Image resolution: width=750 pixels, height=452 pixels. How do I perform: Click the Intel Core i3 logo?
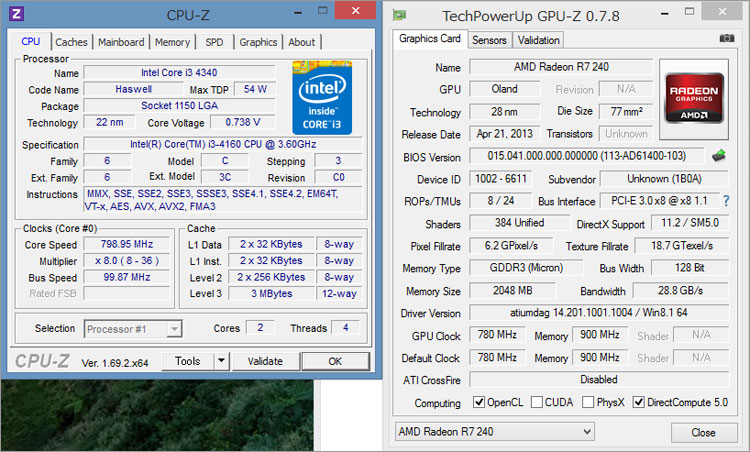point(321,96)
